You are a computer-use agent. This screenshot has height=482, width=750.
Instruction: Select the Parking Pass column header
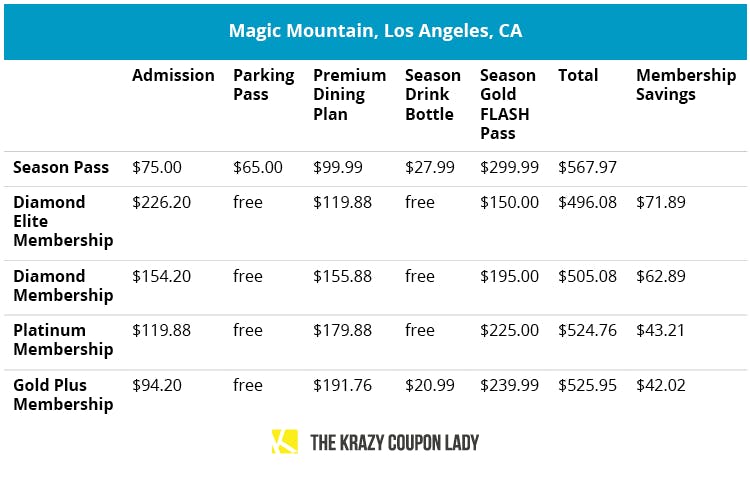point(263,85)
